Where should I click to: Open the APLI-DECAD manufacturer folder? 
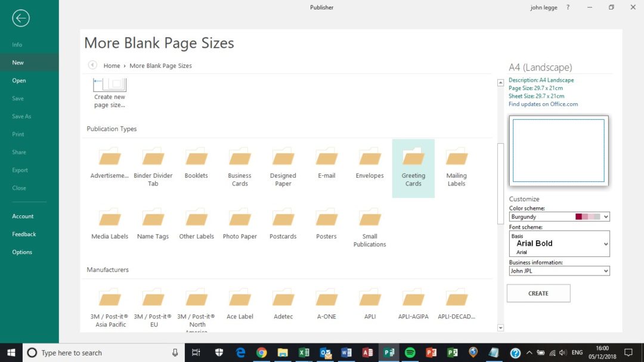point(456,305)
